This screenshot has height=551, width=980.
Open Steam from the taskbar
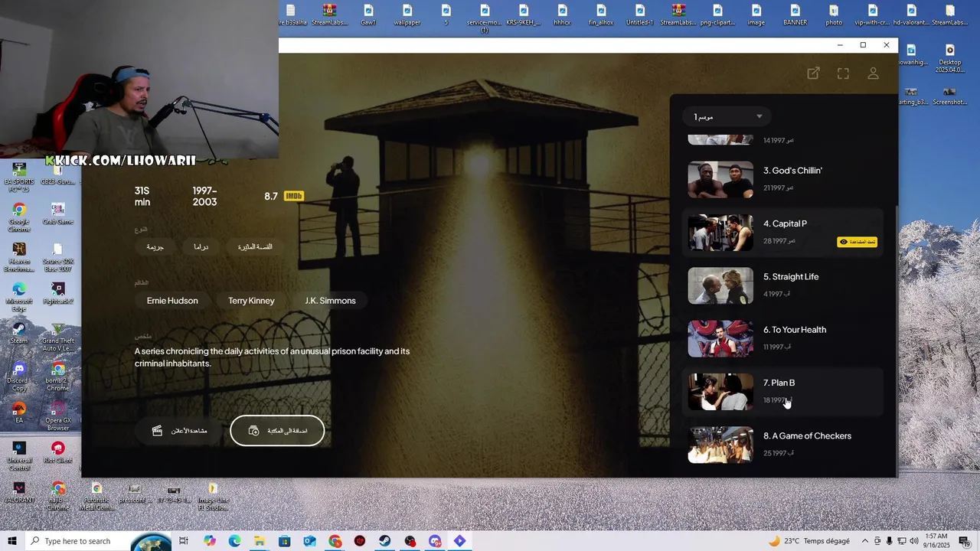[385, 541]
